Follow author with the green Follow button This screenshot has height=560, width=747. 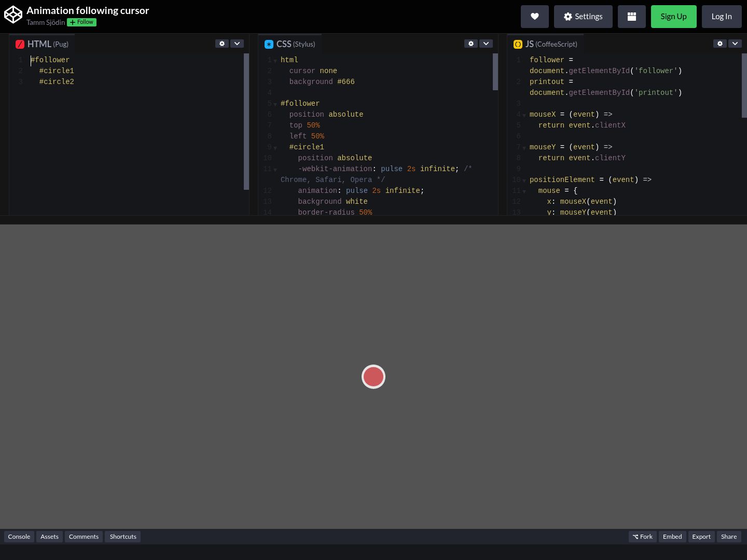(x=81, y=22)
